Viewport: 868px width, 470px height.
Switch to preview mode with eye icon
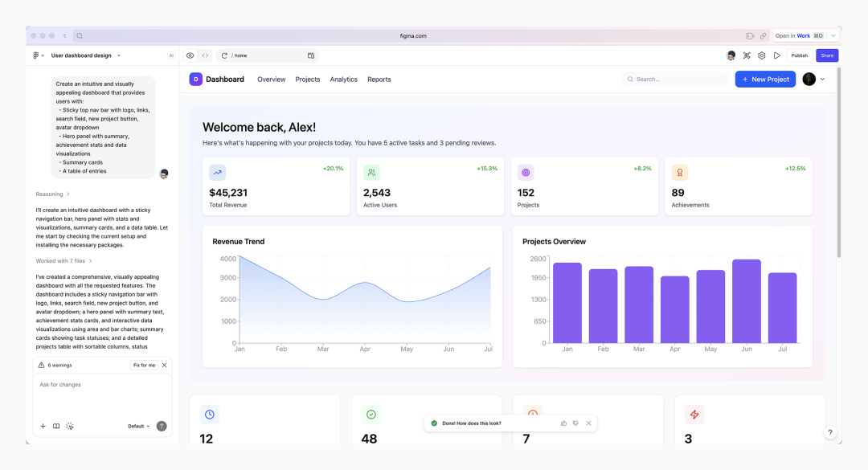(x=190, y=55)
